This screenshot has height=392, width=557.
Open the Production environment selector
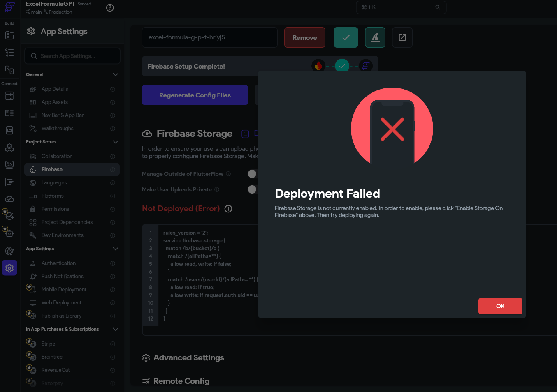(58, 12)
